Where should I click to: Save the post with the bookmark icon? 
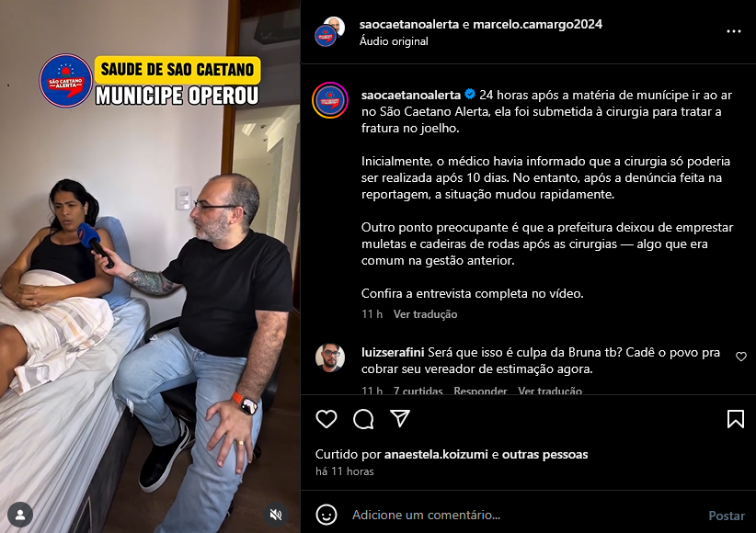pos(735,419)
